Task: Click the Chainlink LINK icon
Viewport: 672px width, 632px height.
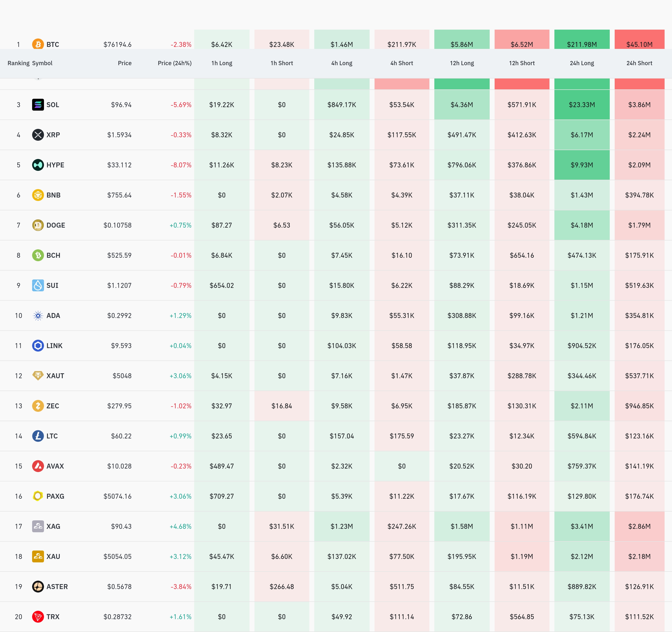Action: pos(38,346)
